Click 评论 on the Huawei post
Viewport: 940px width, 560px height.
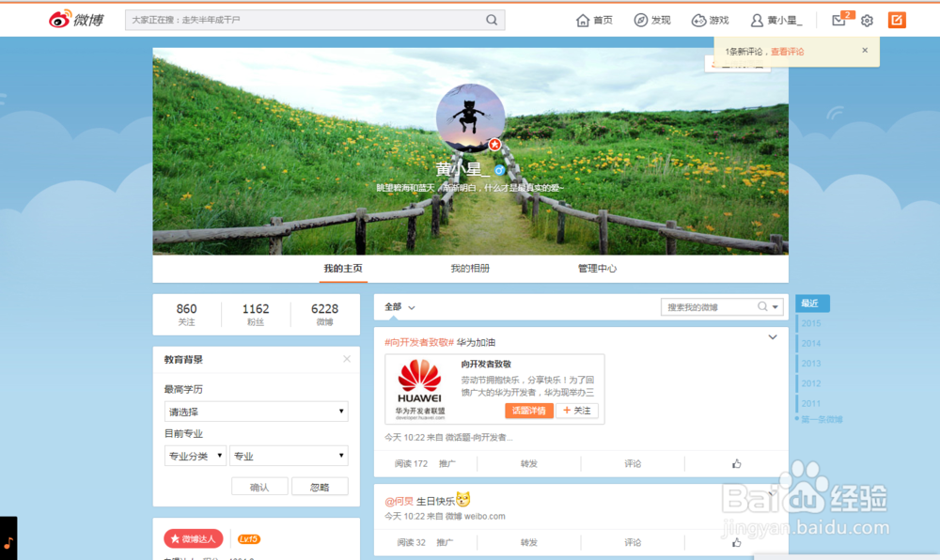pos(633,463)
